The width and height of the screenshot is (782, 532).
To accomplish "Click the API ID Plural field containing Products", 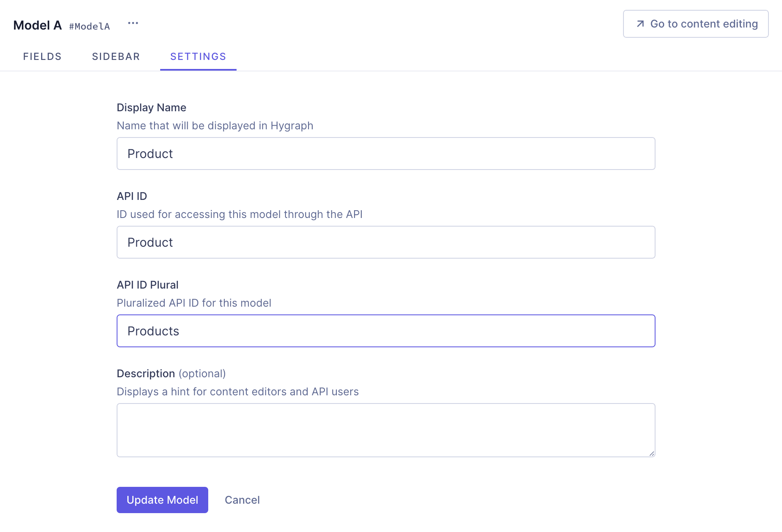I will pos(386,331).
